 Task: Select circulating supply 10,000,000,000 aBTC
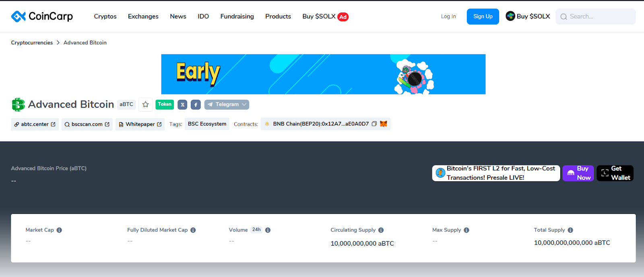point(362,244)
